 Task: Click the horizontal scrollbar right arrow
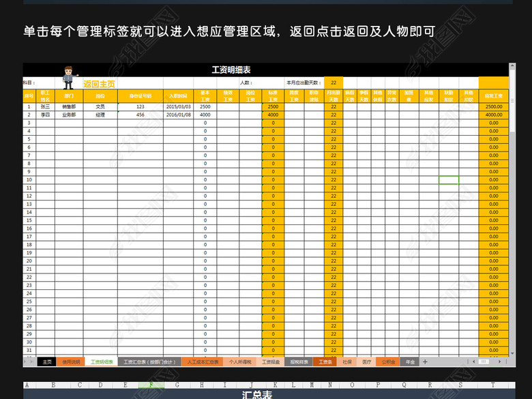pyautogui.click(x=499, y=361)
